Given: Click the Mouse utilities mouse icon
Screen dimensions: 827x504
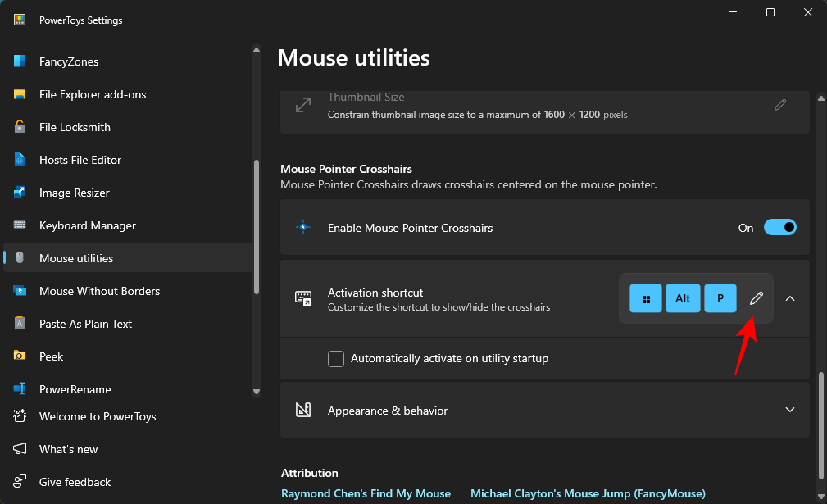Looking at the screenshot, I should [20, 257].
